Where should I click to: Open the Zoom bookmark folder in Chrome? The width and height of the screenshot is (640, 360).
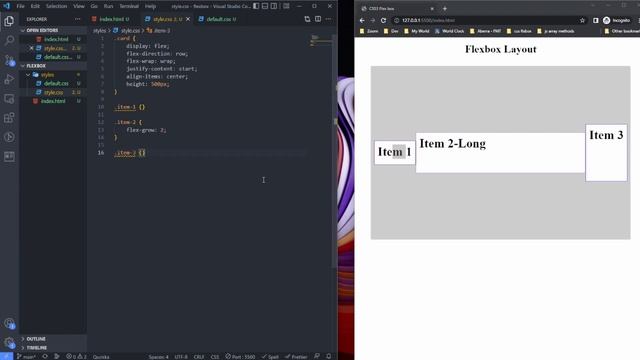pyautogui.click(x=369, y=31)
